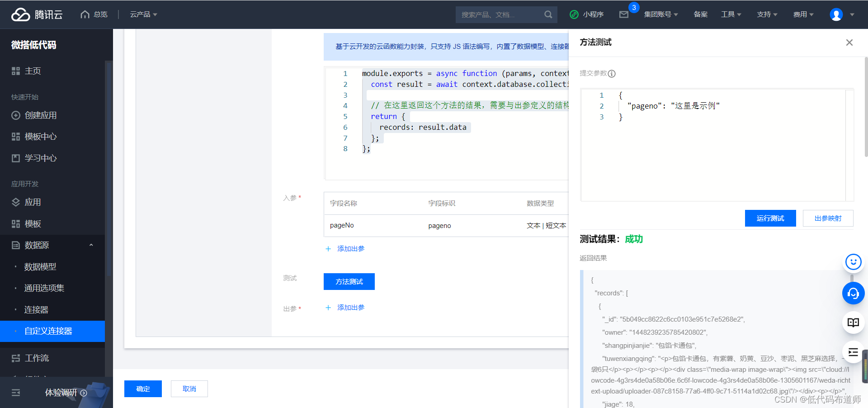Click the 创建应用 plus circle icon
The width and height of the screenshot is (868, 408).
tap(16, 115)
